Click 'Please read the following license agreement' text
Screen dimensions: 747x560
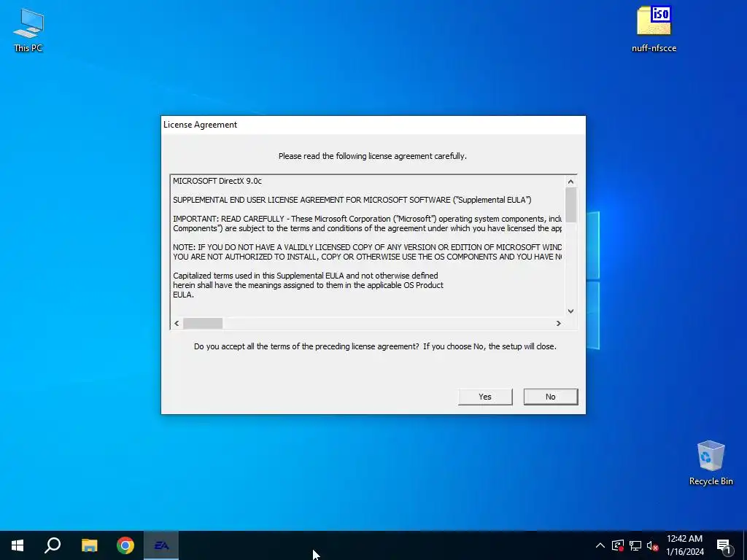(x=373, y=156)
